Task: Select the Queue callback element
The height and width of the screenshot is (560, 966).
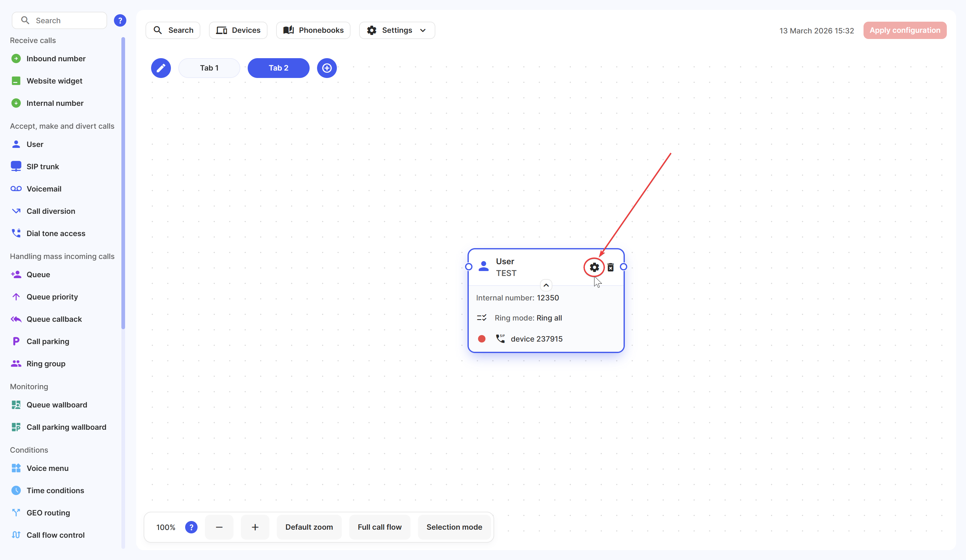Action: pos(54,319)
